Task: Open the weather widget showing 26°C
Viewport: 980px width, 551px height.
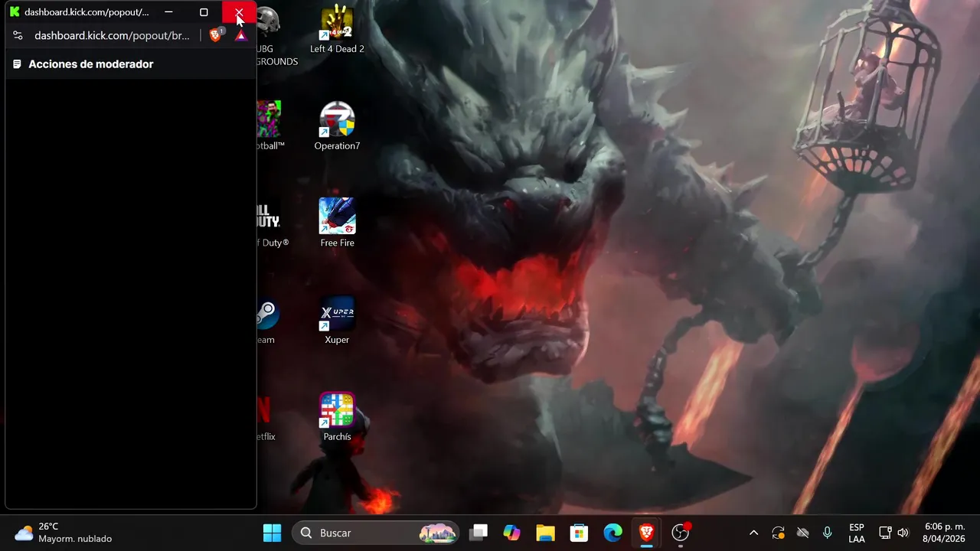Action: (x=64, y=533)
